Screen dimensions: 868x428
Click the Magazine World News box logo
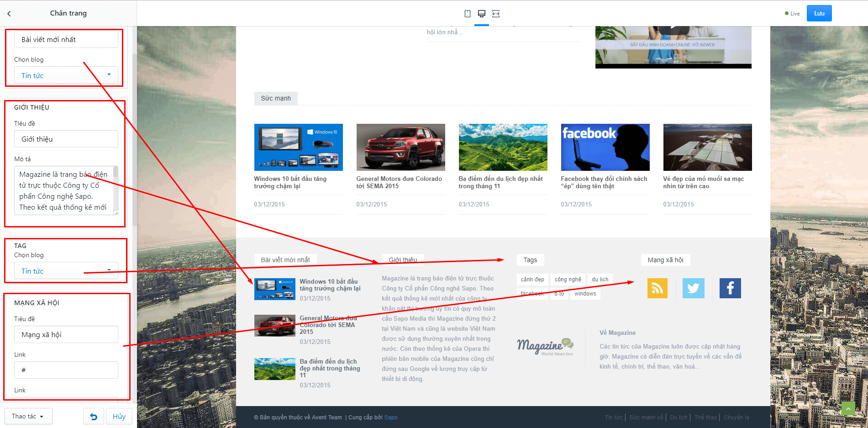pos(545,347)
